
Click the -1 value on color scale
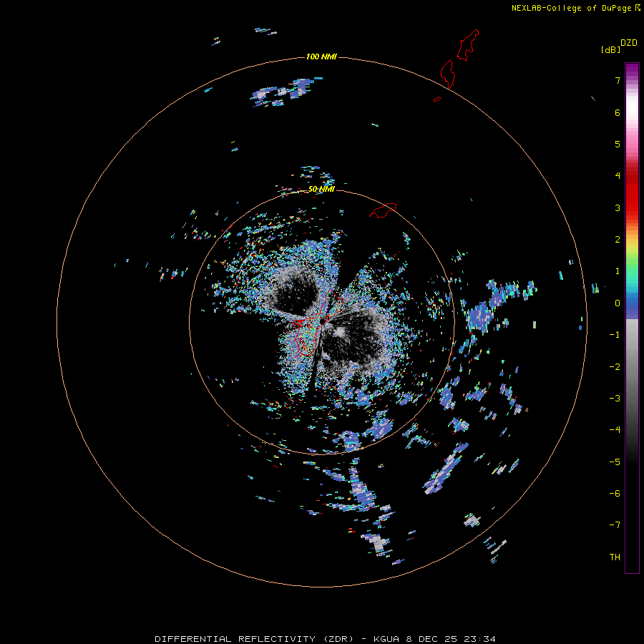(615, 335)
